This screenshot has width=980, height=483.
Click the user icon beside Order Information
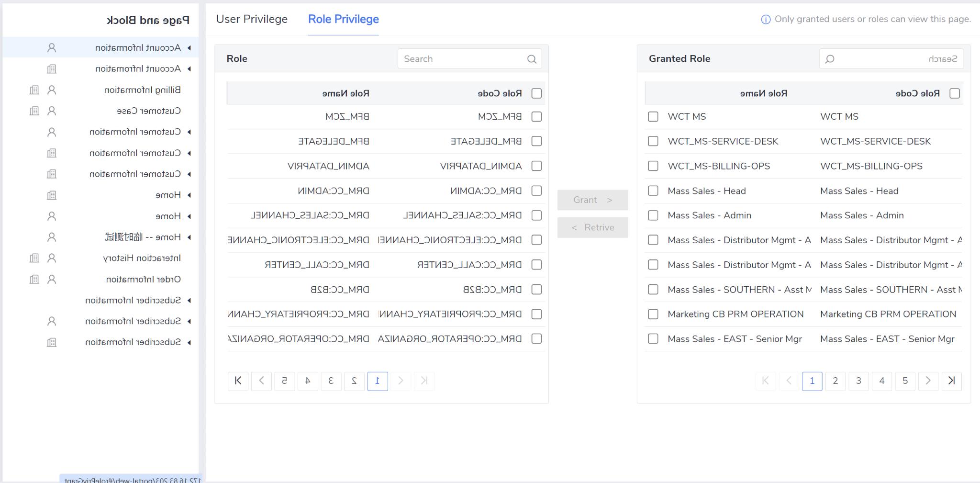[52, 280]
